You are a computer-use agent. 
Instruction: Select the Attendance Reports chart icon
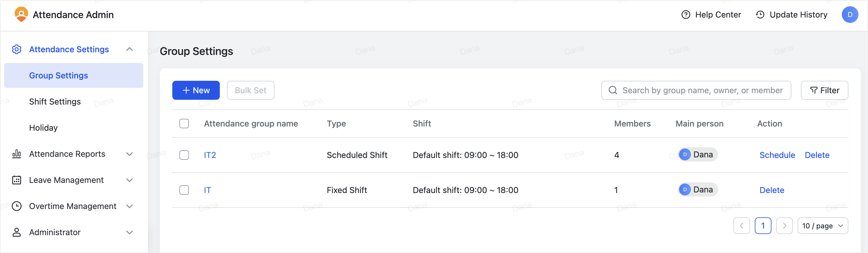coord(17,154)
